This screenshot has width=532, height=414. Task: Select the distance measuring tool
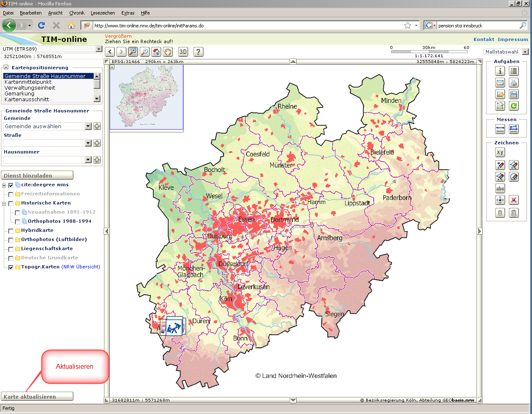500,129
